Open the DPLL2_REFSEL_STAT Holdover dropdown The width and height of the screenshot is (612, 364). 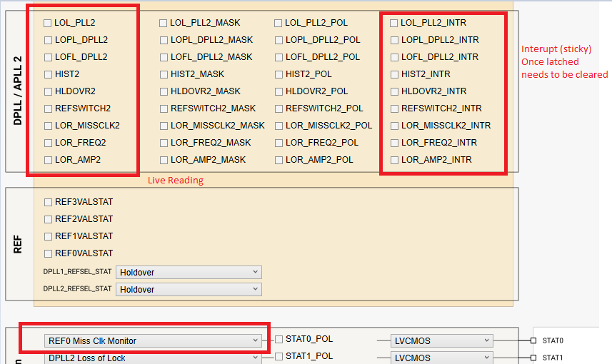coord(189,290)
